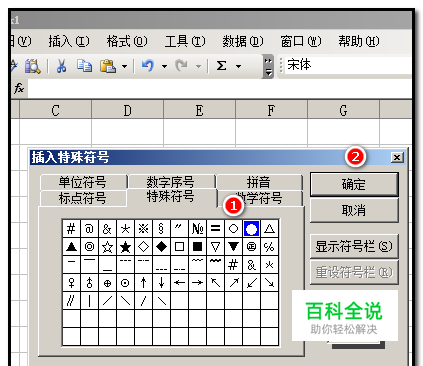Viewport: 423px width, 366px height.
Task: Select the ※ reference mark symbol
Action: coord(143,229)
